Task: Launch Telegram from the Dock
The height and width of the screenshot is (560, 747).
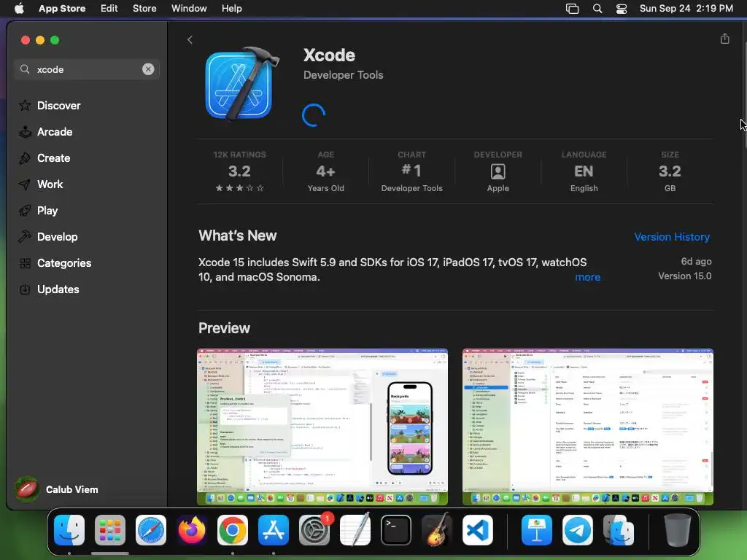Action: point(578,529)
